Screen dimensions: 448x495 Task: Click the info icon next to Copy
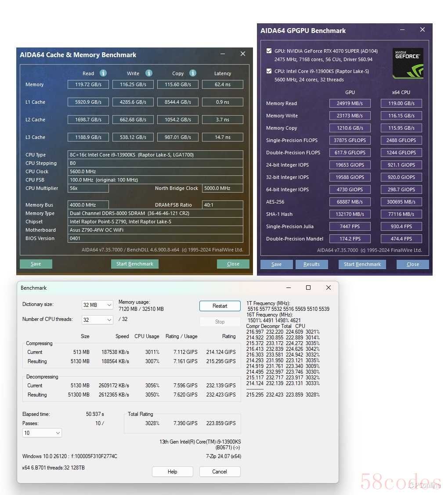click(192, 73)
